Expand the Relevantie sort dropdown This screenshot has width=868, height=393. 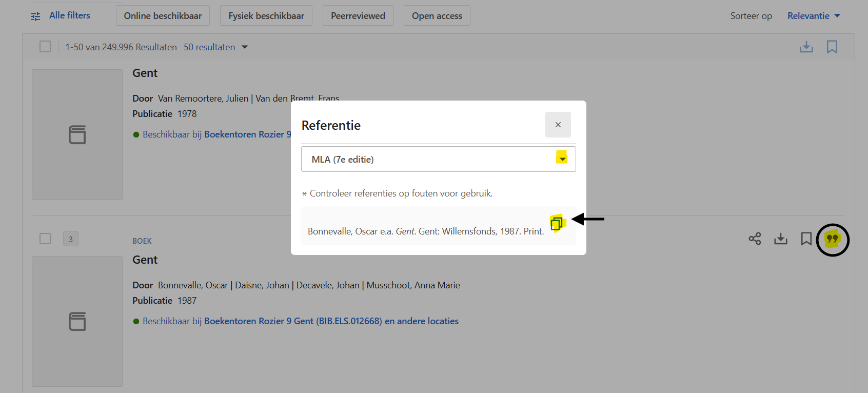pyautogui.click(x=814, y=16)
